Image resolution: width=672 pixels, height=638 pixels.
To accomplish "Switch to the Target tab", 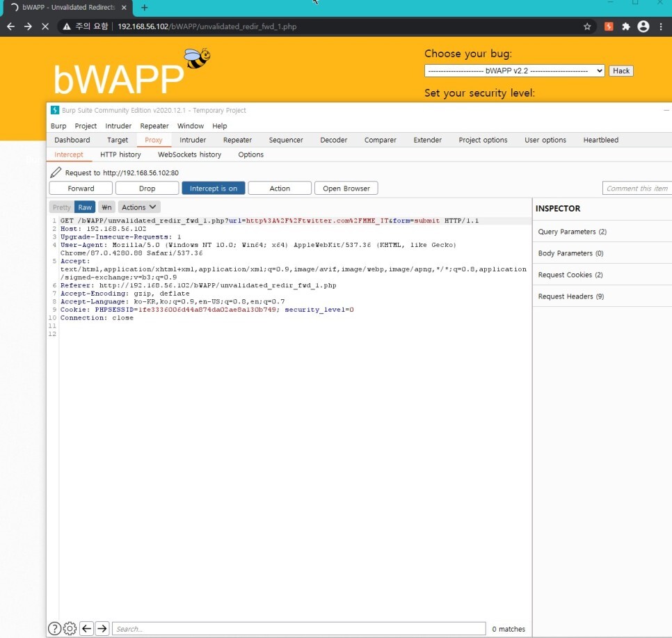I will [118, 140].
